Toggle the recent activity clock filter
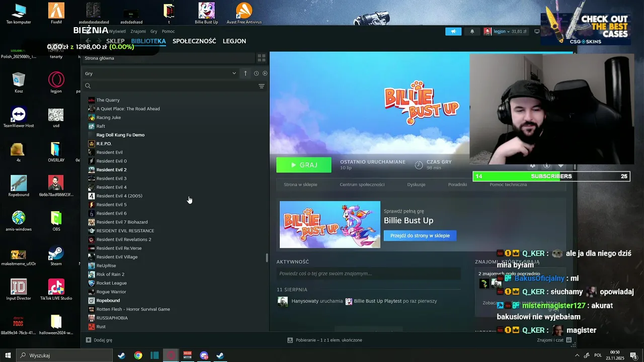 click(256, 73)
